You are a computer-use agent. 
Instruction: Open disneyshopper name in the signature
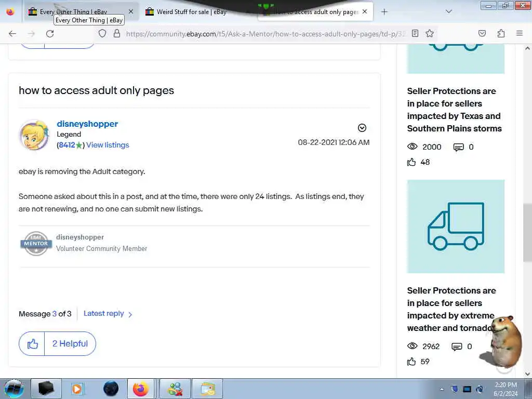click(x=79, y=237)
